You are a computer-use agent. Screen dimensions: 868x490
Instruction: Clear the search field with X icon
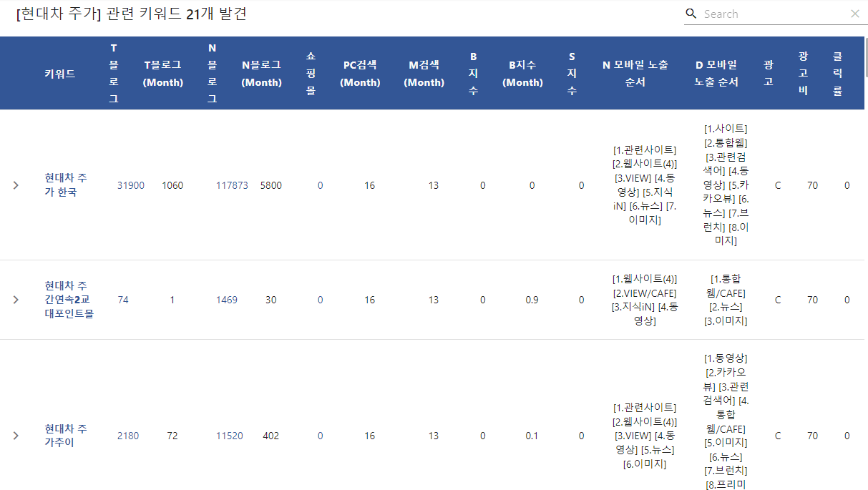pos(855,14)
